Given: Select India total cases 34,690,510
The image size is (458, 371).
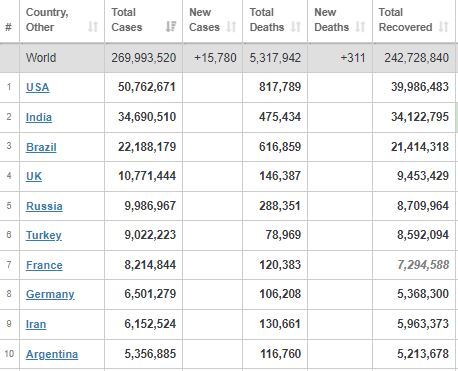Looking at the screenshot, I should 147,117.
